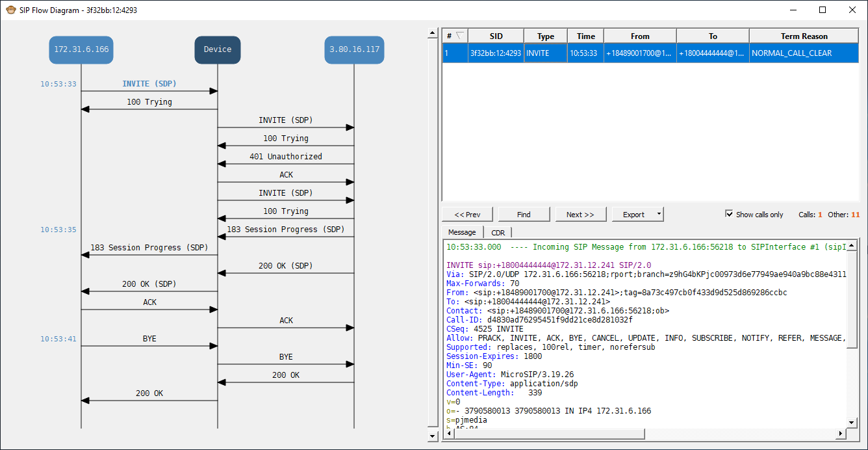Sort calls by the Term Reason column

click(x=804, y=36)
